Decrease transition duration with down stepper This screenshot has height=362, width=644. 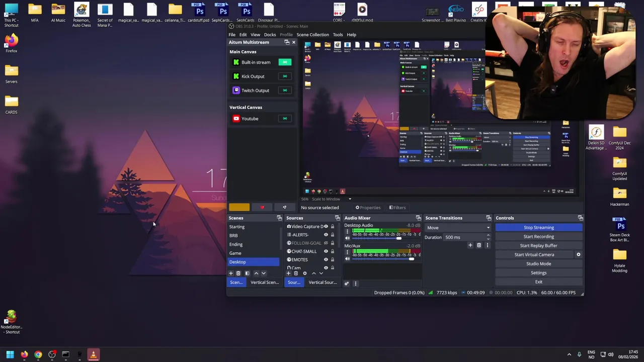pyautogui.click(x=488, y=239)
